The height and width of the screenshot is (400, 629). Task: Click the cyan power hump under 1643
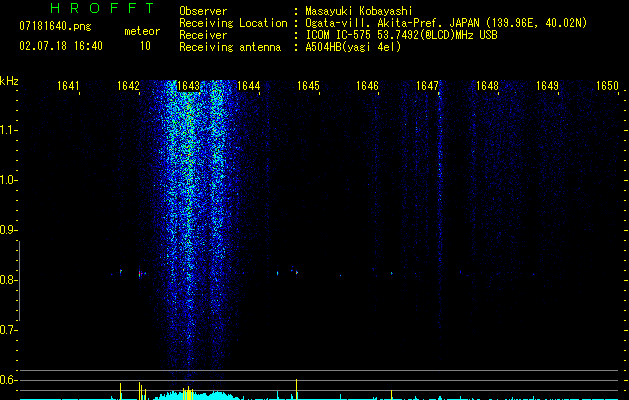coord(197,395)
